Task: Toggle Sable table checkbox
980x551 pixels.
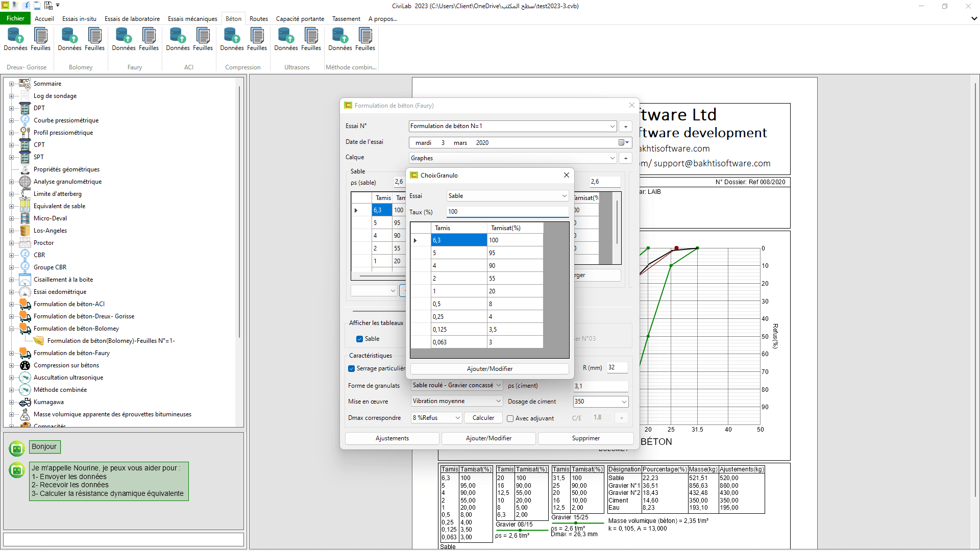Action: tap(359, 339)
